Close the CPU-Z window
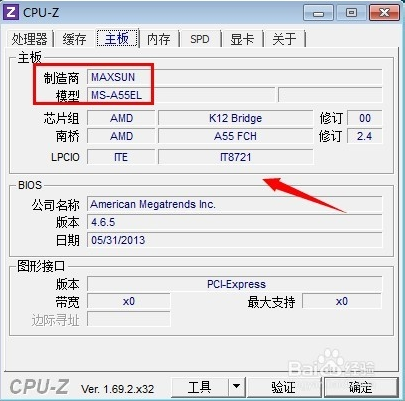 pyautogui.click(x=384, y=13)
